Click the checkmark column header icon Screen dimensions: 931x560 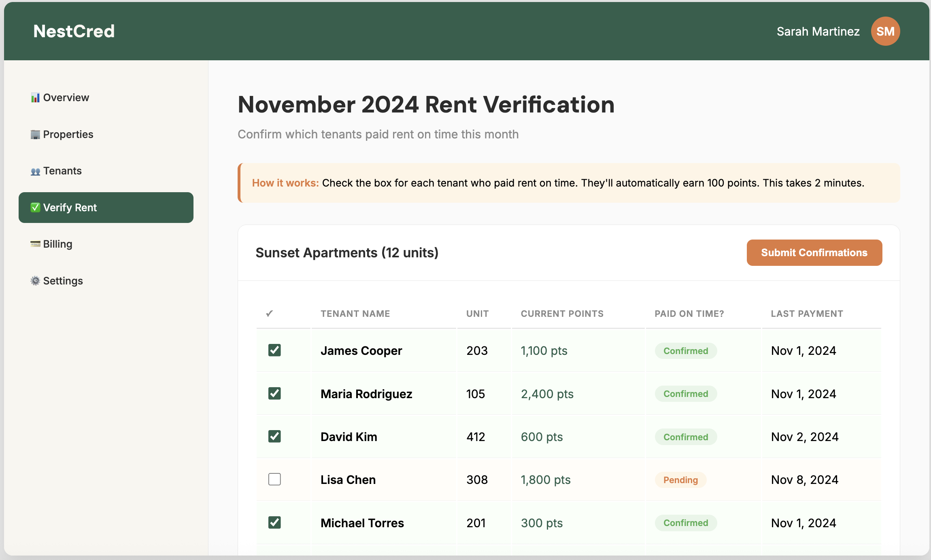[x=269, y=314]
